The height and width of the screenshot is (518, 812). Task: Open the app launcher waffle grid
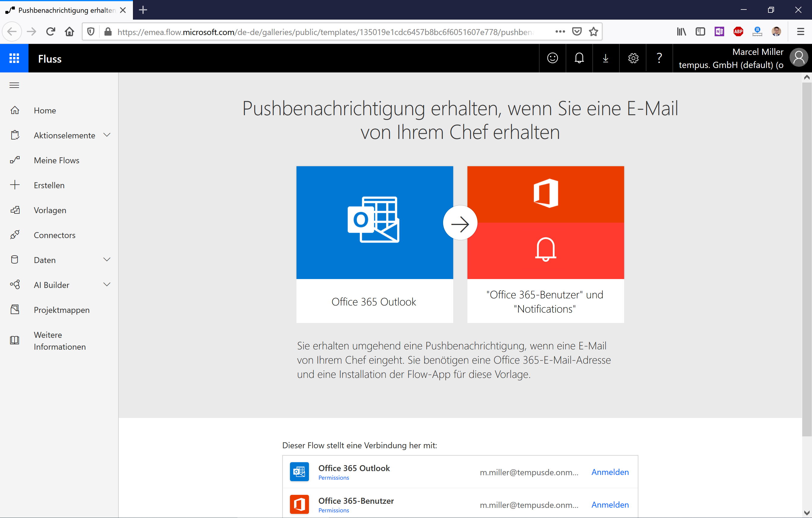point(14,58)
